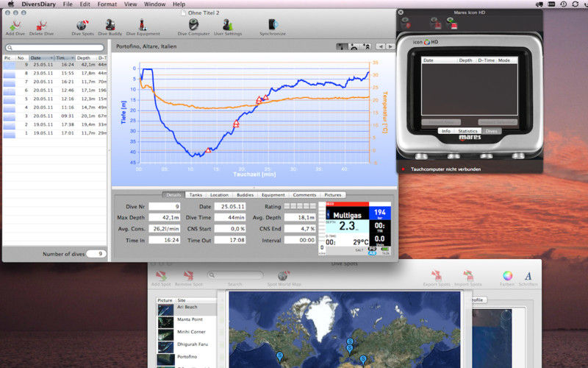Image resolution: width=588 pixels, height=368 pixels.
Task: Go to next dive with right arrow
Action: [x=390, y=46]
